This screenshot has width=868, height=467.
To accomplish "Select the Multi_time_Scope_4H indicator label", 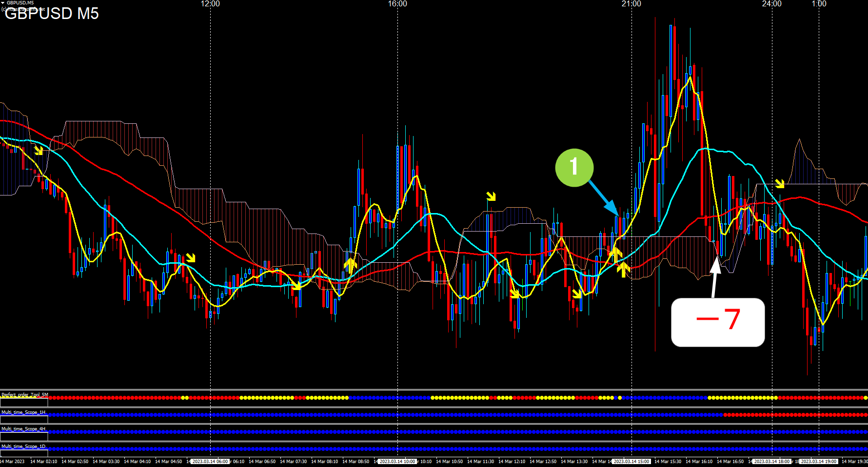I will [x=23, y=429].
